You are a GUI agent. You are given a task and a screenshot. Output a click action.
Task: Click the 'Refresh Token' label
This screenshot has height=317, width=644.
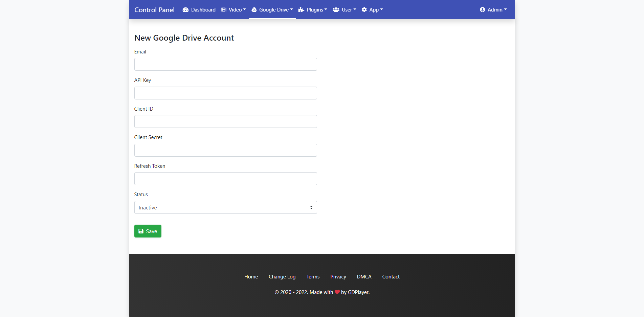pos(150,166)
